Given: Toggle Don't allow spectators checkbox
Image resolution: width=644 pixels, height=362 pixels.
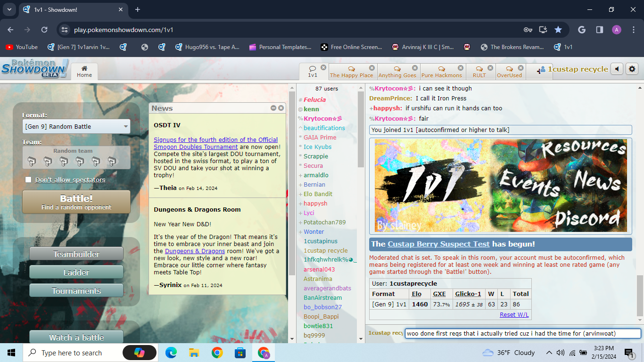Looking at the screenshot, I should tap(28, 180).
